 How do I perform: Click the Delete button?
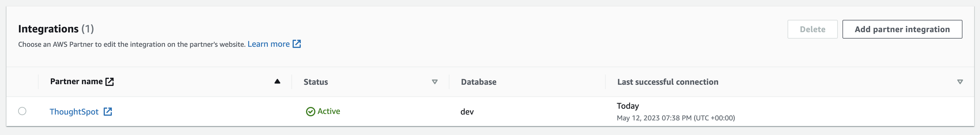point(812,29)
